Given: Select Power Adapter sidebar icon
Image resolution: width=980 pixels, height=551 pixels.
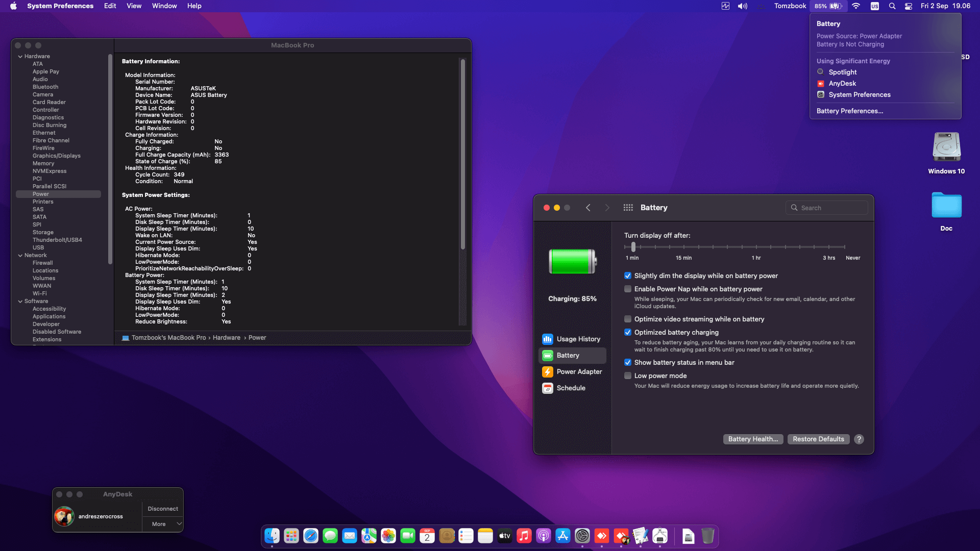Looking at the screenshot, I should pyautogui.click(x=548, y=372).
